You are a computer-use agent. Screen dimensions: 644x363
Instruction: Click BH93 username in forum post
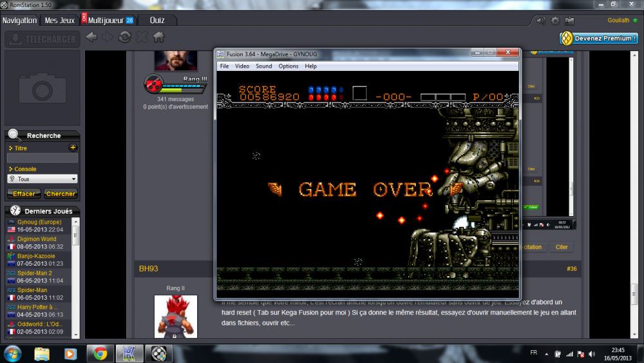[x=148, y=268]
